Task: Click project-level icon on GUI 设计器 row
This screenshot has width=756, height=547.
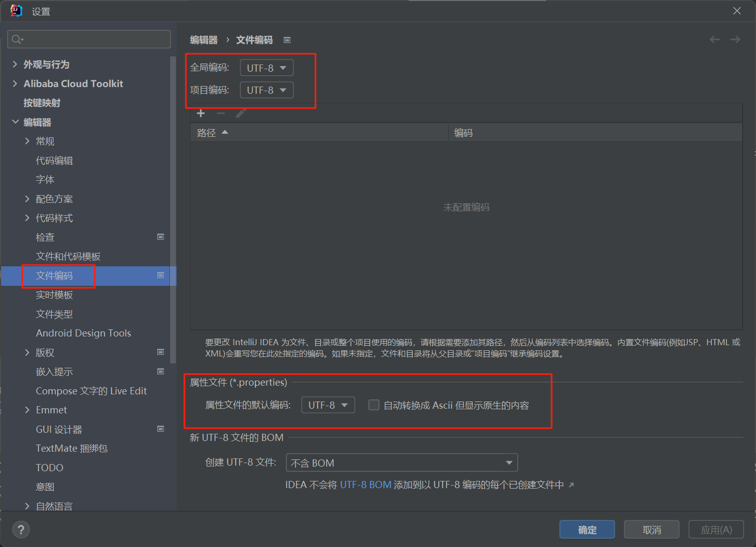Action: [x=160, y=429]
